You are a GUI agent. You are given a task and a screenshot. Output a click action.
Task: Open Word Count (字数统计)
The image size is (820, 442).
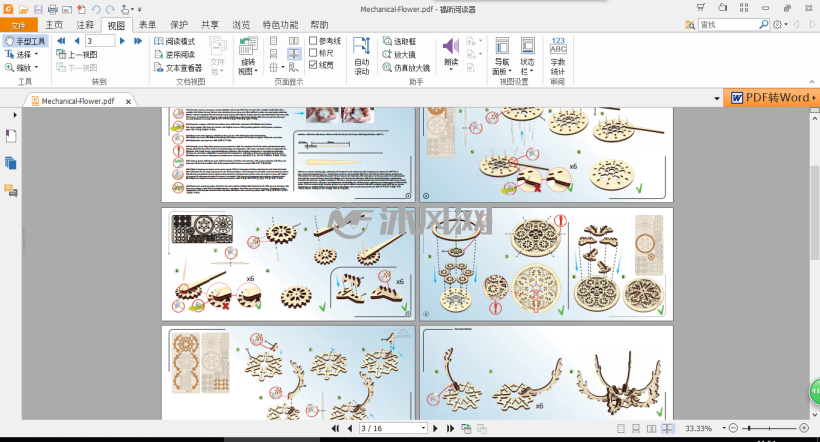coord(558,56)
